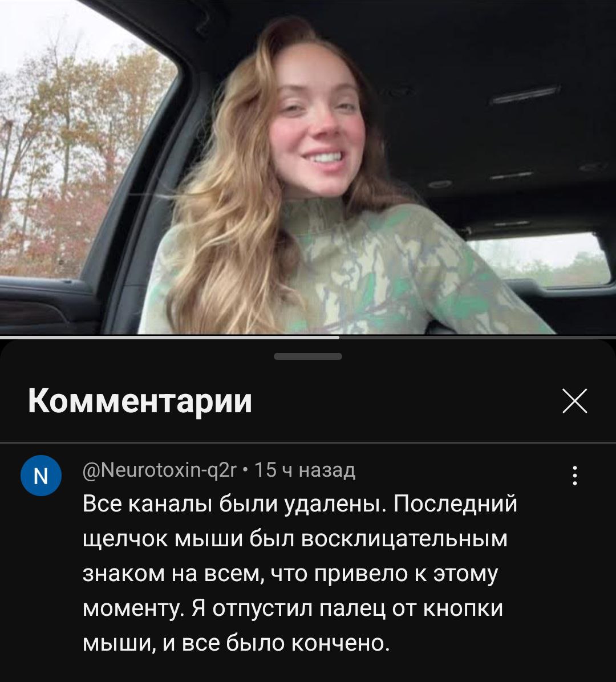This screenshot has width=616, height=682.
Task: Click the '15 ч назад' timestamp
Action: click(305, 470)
